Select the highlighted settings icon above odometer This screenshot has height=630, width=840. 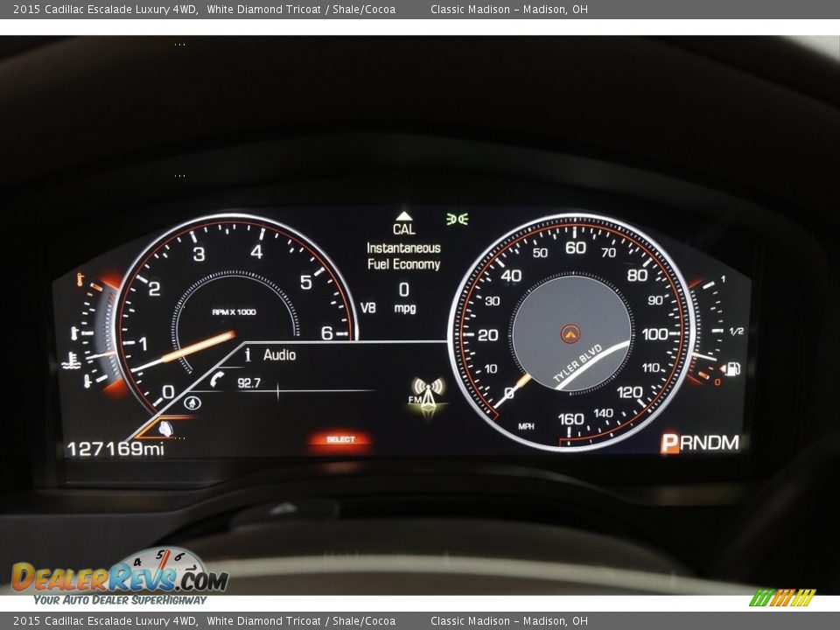coord(164,428)
